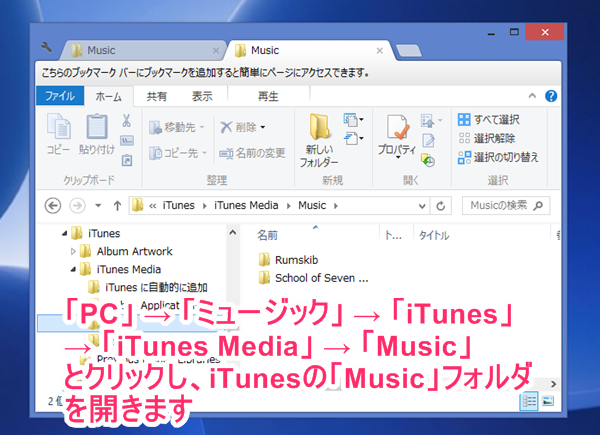Click Rename (名前の変更) button
Screen dimensions: 600x435
tap(252, 153)
